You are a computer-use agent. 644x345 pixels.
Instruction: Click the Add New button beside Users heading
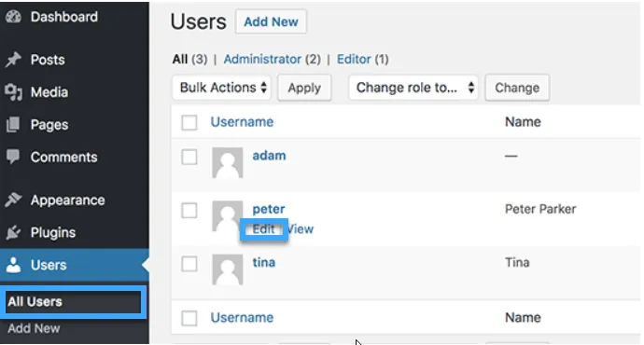271,21
